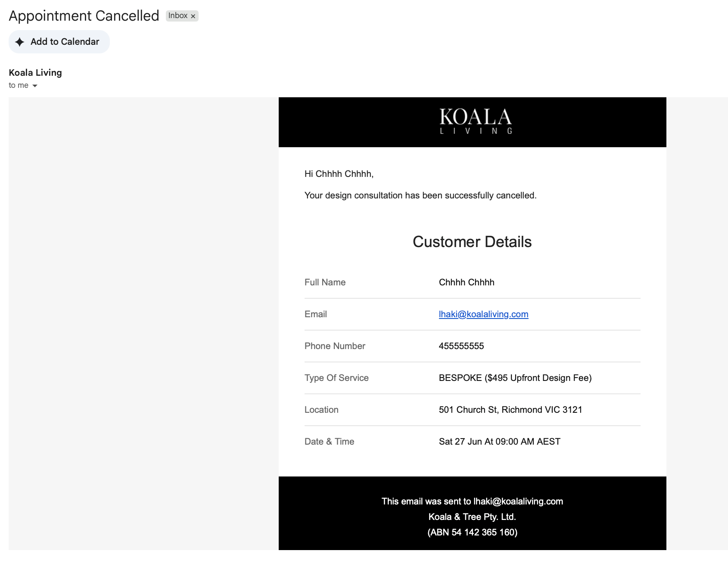Click the footer address lhaki@koalaliving.com
728x563 pixels.
point(518,501)
